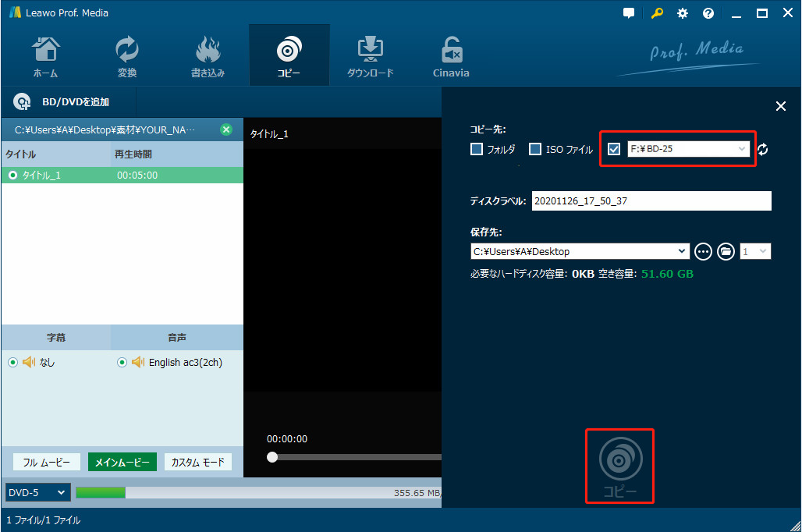
Task: Open the settings gear icon
Action: click(683, 13)
